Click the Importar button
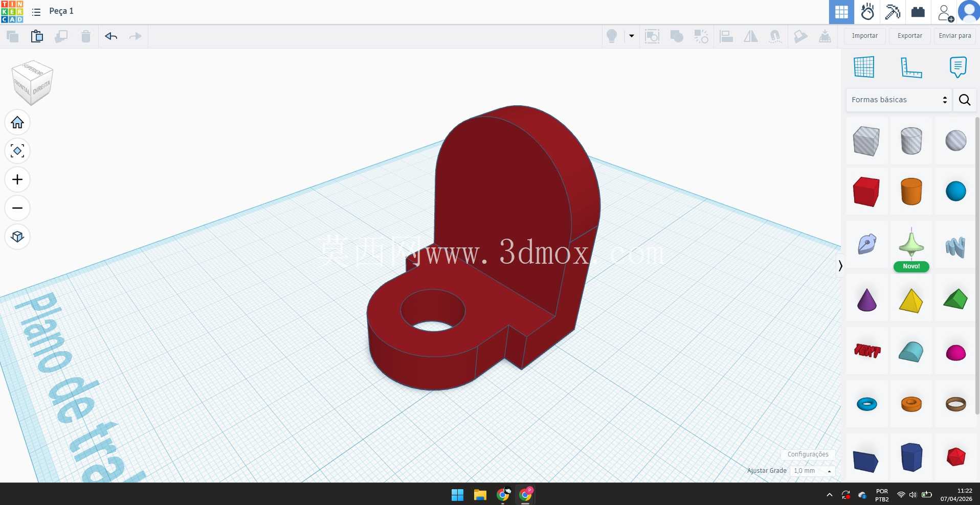 point(865,36)
